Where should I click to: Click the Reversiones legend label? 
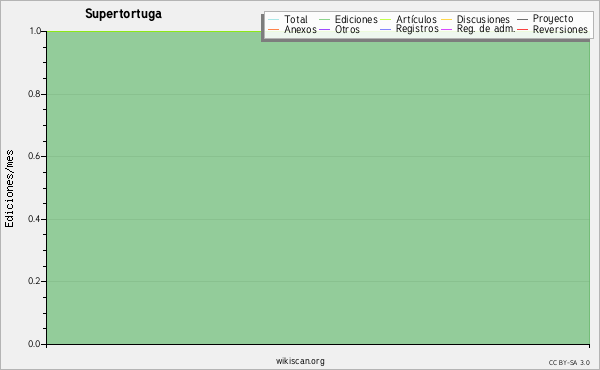560,29
